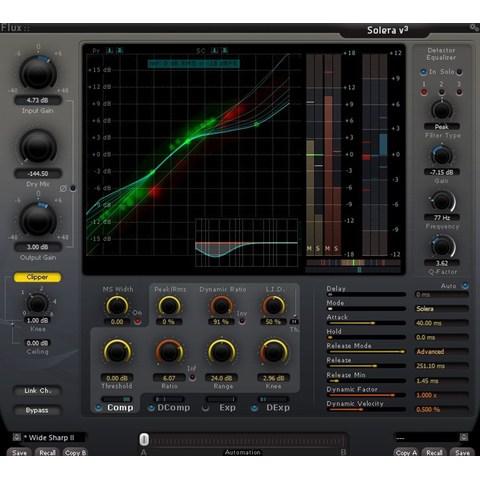The height and width of the screenshot is (480, 480).
Task: Click the Range knob
Action: point(221,352)
